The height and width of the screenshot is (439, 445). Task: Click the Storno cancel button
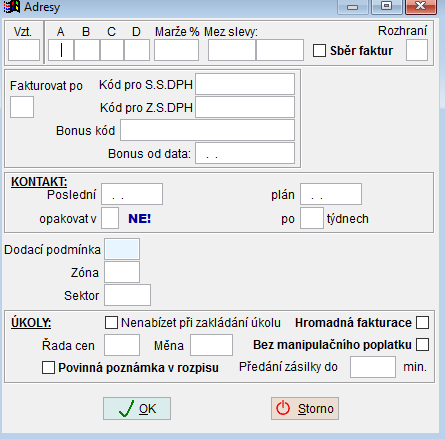coord(305,408)
